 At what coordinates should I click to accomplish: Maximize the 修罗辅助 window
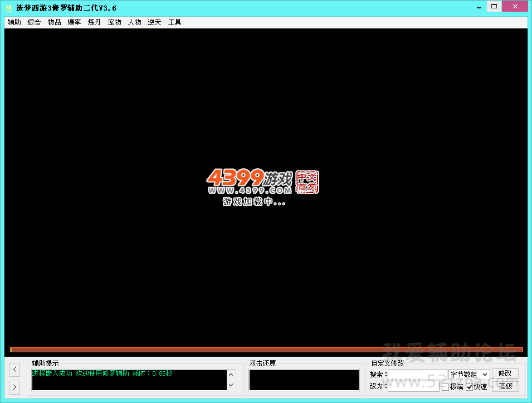494,7
